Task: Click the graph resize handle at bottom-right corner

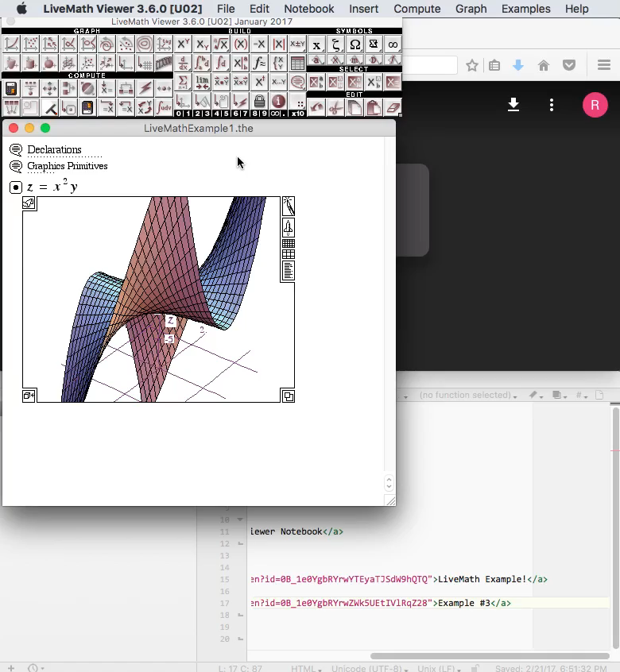Action: [288, 396]
